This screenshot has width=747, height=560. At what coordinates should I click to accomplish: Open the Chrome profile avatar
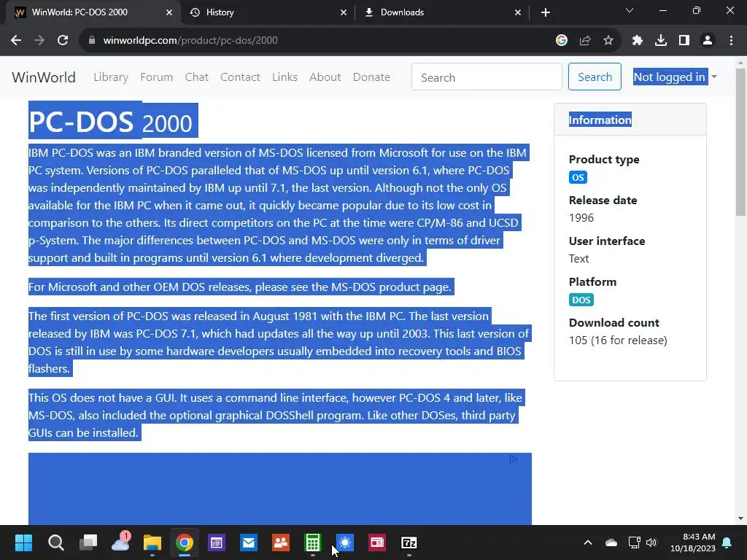coord(708,41)
